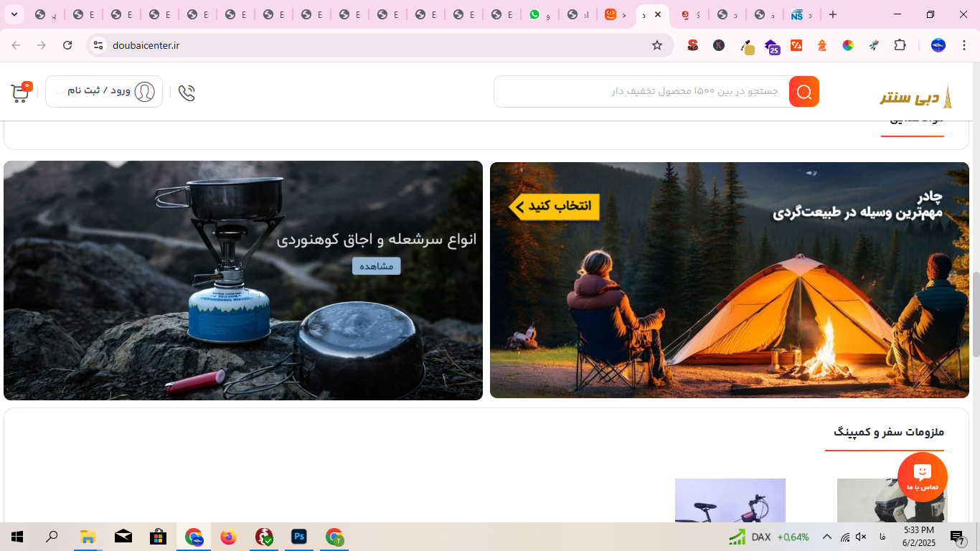The width and height of the screenshot is (980, 551).
Task: Go forward using browser forward arrow
Action: pos(42,45)
